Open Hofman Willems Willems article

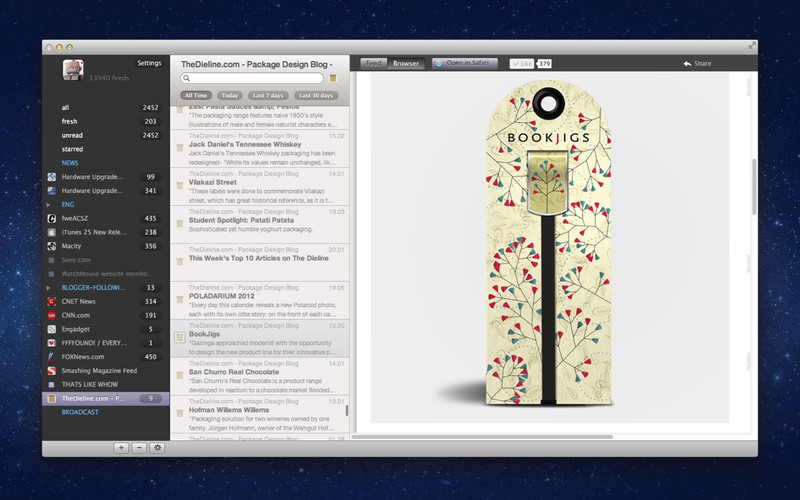(260, 414)
